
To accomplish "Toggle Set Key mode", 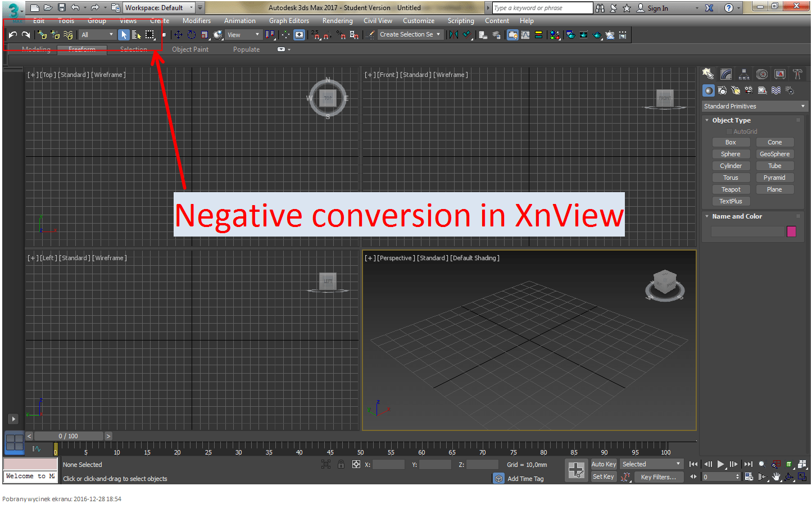I will click(604, 476).
